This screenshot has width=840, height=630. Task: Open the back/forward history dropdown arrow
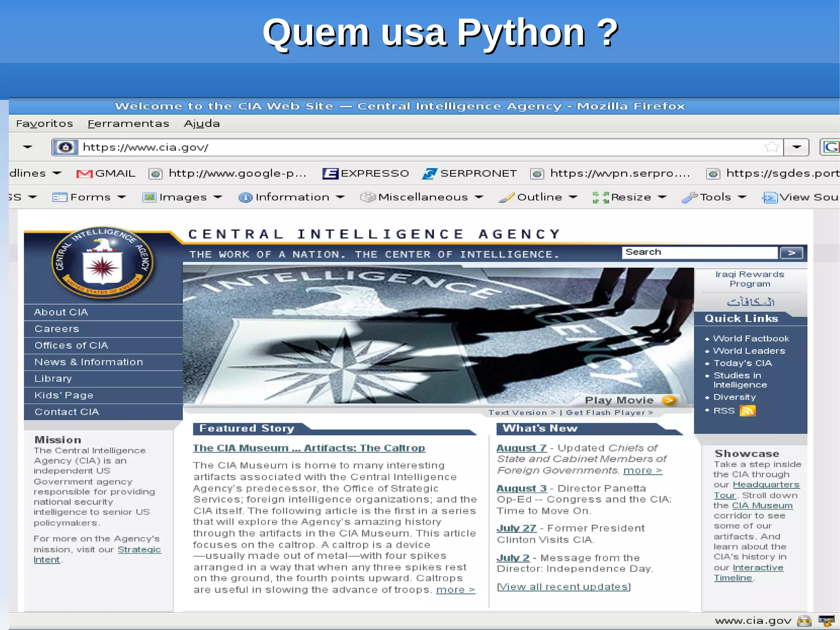(x=27, y=147)
